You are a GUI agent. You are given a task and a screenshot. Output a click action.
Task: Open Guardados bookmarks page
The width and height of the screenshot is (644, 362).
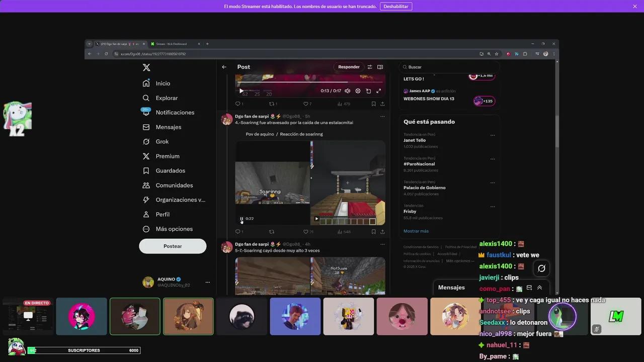164,171
